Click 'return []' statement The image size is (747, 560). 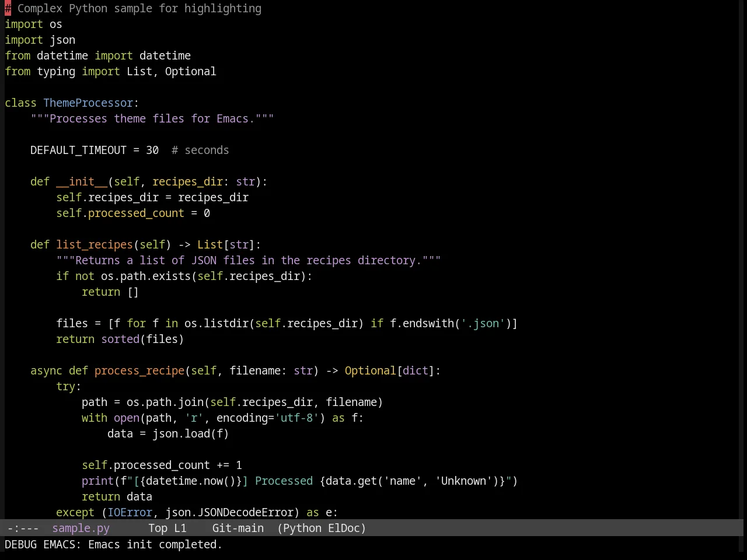pos(110,292)
